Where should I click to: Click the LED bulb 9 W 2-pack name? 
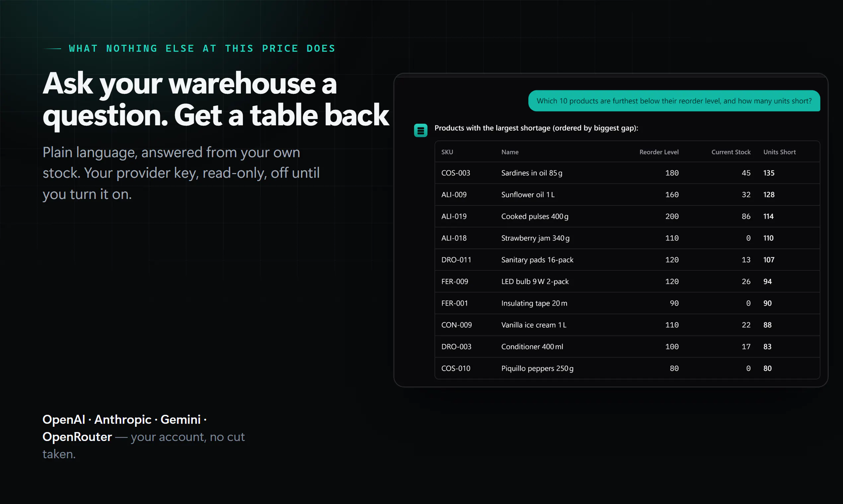click(x=535, y=282)
